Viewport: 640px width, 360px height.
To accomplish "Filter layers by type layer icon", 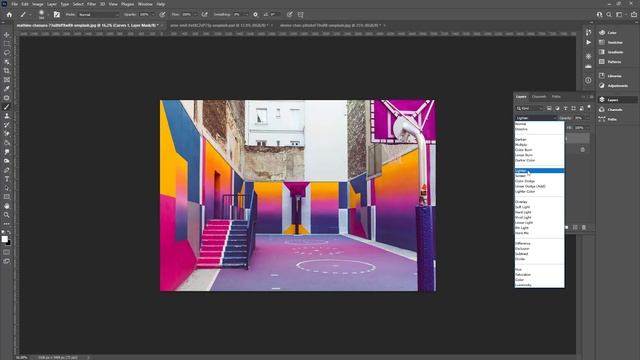I will [565, 108].
